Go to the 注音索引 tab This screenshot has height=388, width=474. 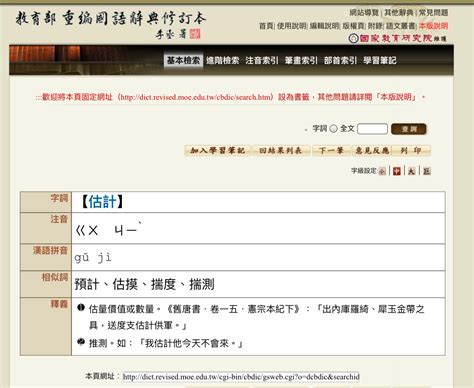click(x=262, y=61)
